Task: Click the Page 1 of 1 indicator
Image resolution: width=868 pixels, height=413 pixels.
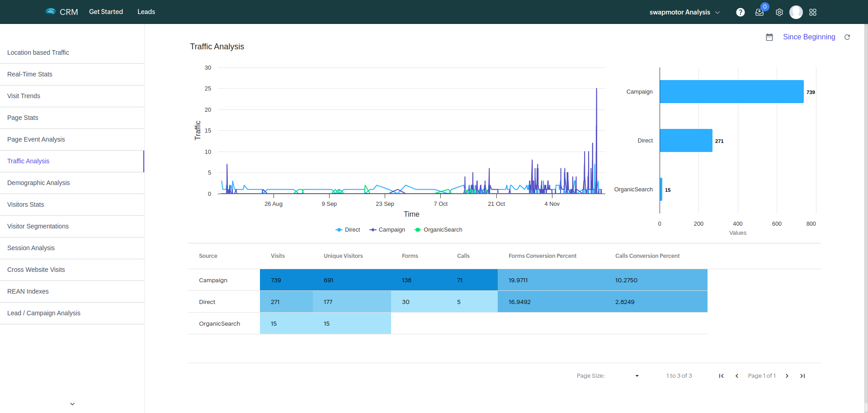Action: pos(762,376)
